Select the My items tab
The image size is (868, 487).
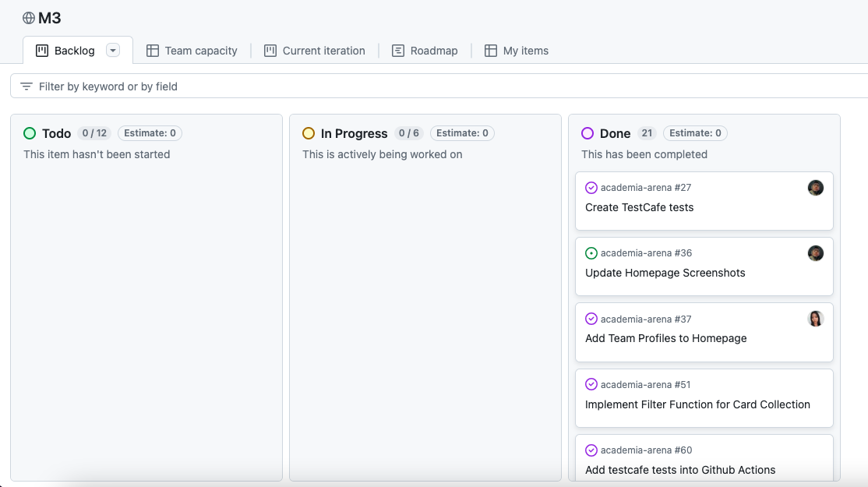click(517, 51)
